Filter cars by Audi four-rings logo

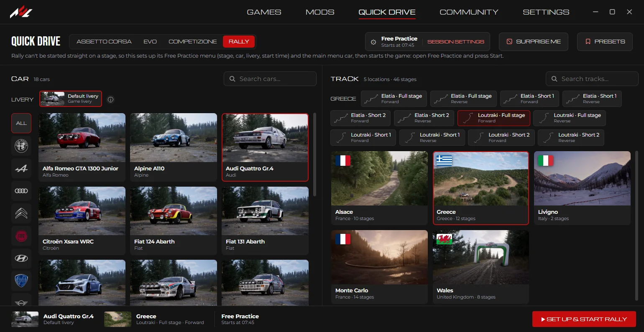[21, 191]
